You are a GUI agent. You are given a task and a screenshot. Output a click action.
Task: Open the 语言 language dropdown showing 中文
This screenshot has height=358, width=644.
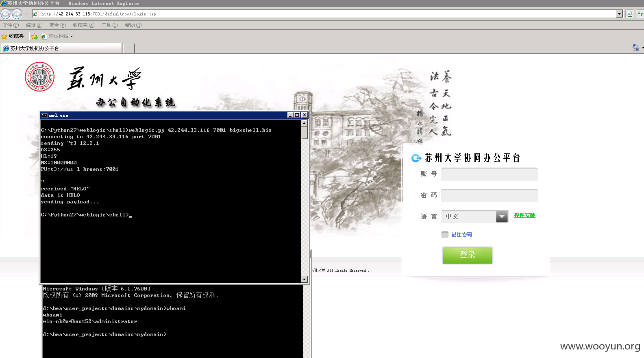[x=475, y=216]
